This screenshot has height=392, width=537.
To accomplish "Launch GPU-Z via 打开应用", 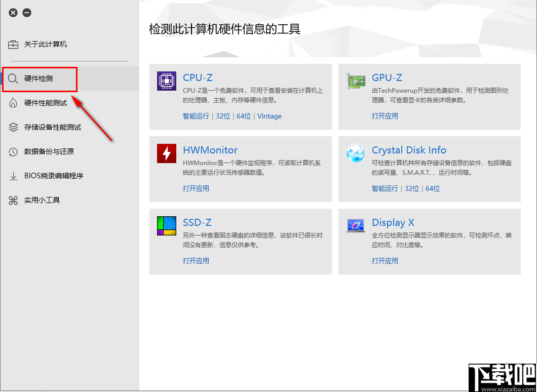I will point(386,116).
